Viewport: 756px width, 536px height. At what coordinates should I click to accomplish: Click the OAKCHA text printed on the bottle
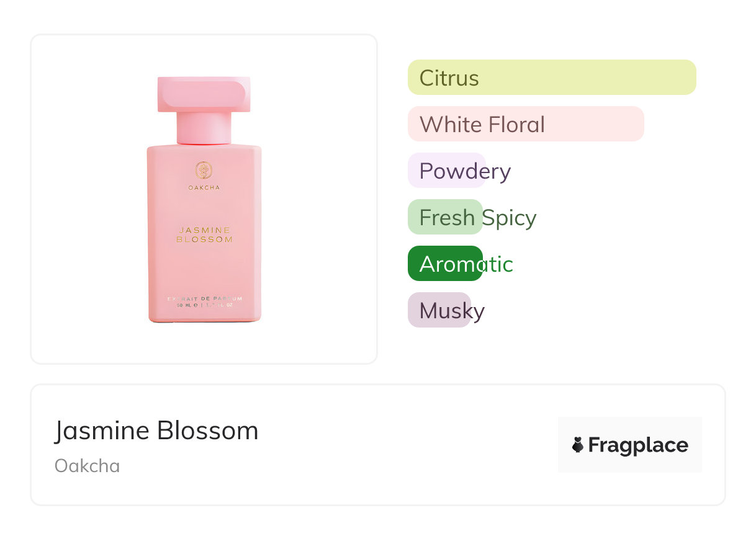point(204,187)
